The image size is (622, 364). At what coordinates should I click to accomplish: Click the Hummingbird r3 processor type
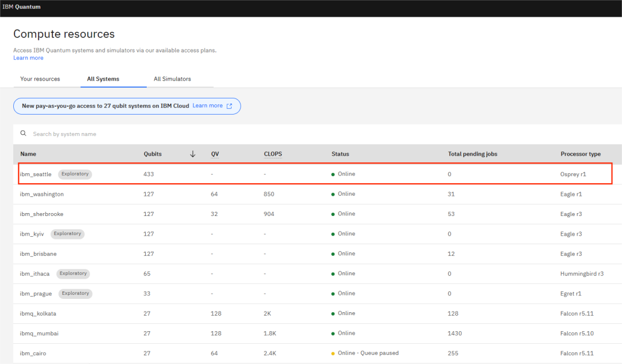point(582,274)
